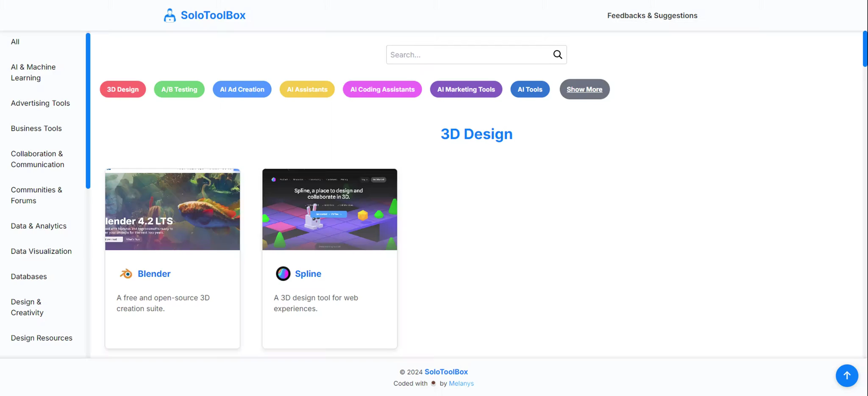Choose All in the sidebar
Image resolution: width=868 pixels, height=396 pixels.
click(x=15, y=42)
